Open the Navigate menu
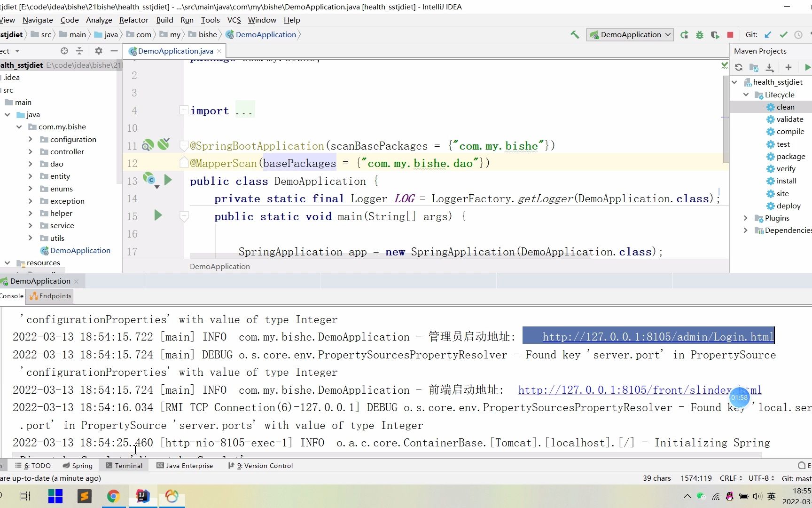 (x=38, y=20)
